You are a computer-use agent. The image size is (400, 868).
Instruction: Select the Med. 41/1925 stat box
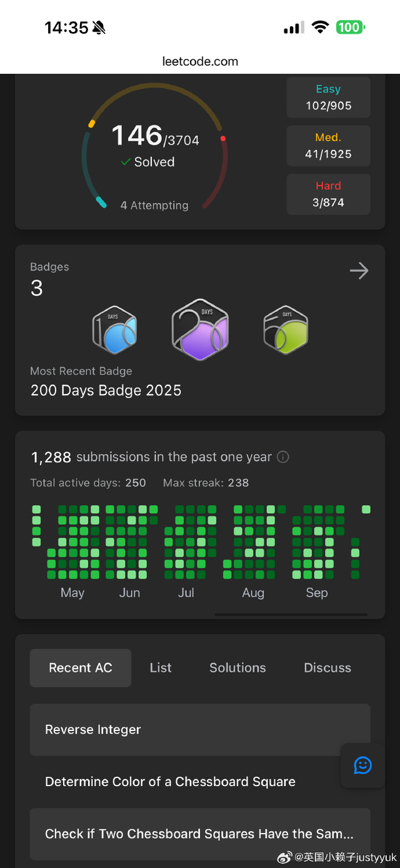pyautogui.click(x=329, y=146)
